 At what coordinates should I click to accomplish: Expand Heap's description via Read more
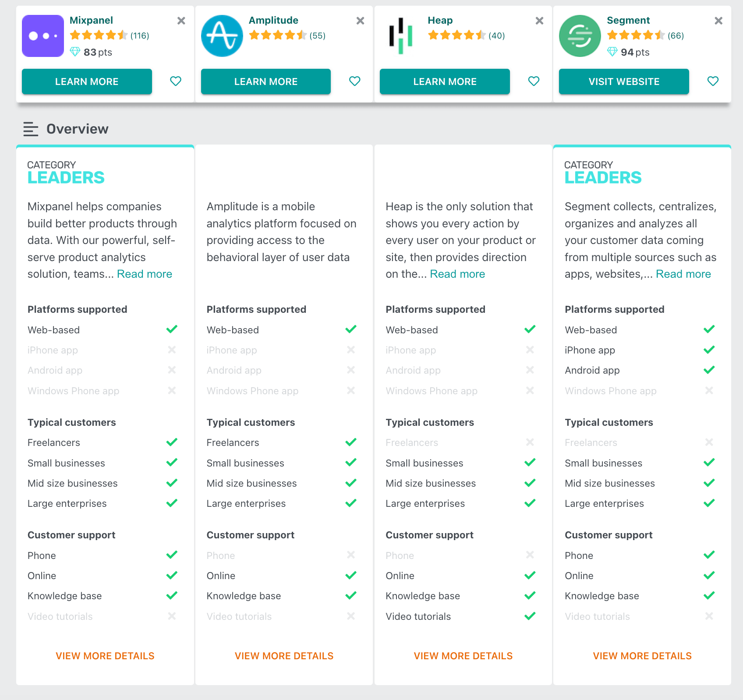click(x=457, y=274)
